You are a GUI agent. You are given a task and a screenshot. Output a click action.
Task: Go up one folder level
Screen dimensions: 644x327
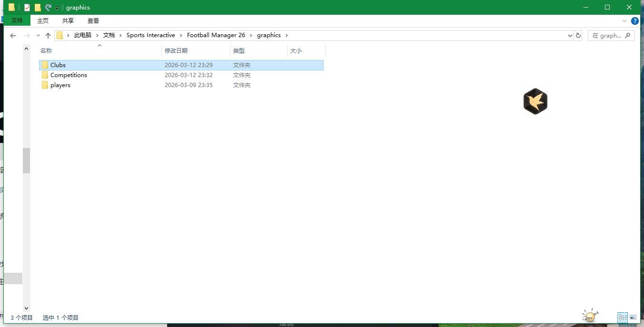(48, 36)
